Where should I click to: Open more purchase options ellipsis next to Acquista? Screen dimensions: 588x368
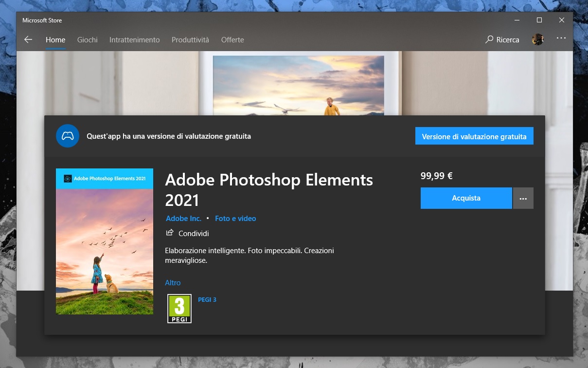pyautogui.click(x=523, y=198)
